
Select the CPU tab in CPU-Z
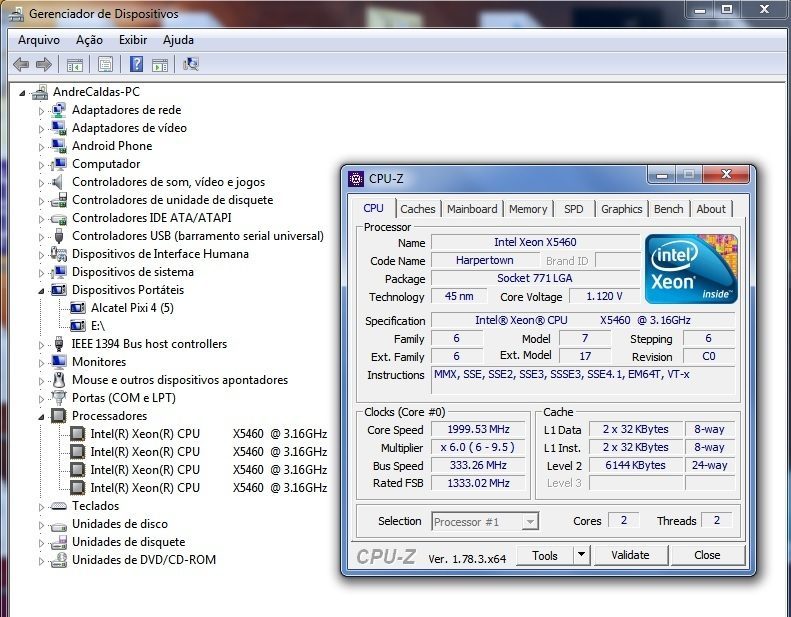(373, 208)
